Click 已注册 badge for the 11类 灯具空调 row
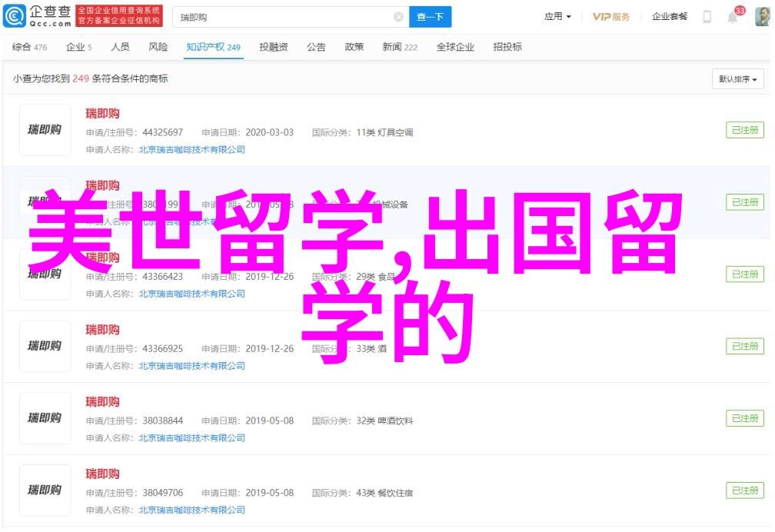Viewport: 775px width, 532px height. pos(745,130)
